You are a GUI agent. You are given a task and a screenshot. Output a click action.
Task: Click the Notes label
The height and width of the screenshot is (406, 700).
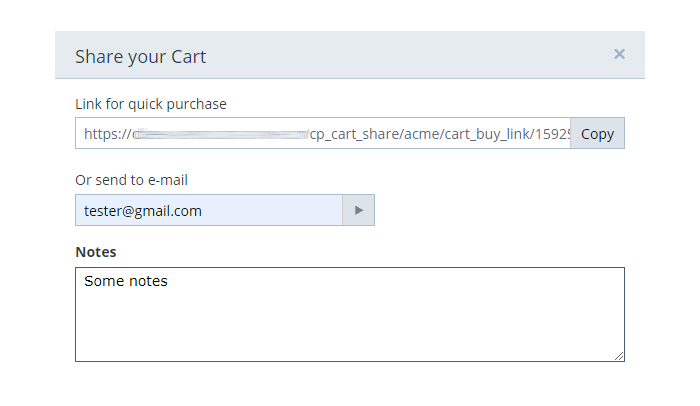point(96,252)
